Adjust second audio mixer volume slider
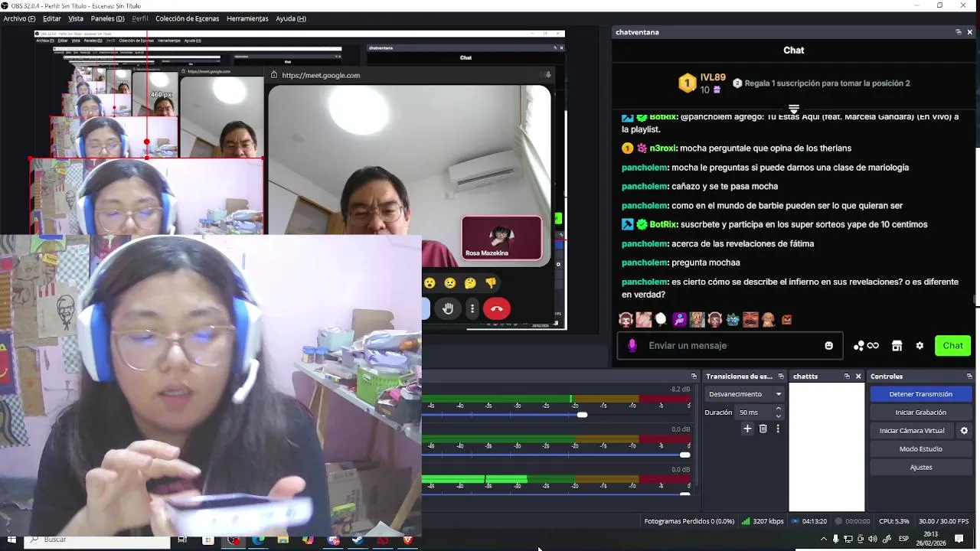 click(x=684, y=455)
